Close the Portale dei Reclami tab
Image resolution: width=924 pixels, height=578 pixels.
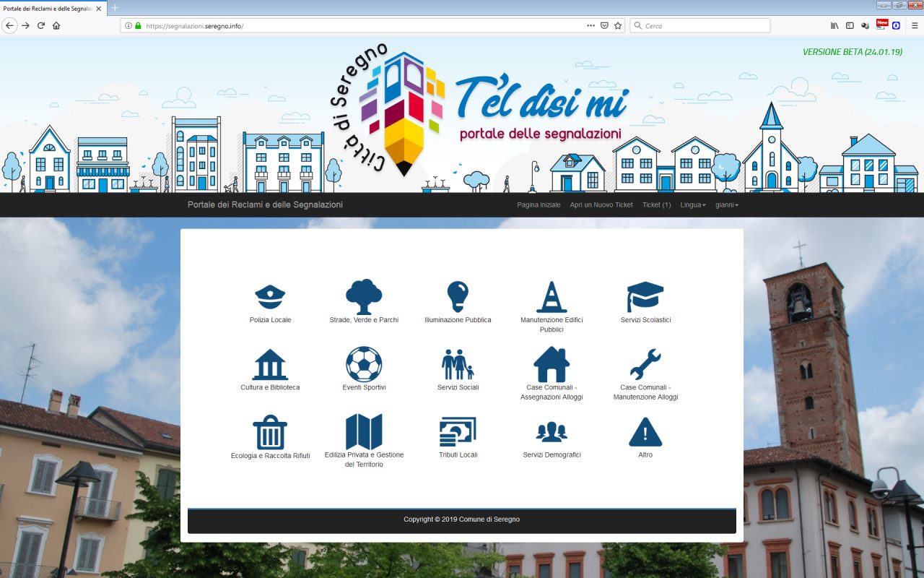pyautogui.click(x=99, y=9)
